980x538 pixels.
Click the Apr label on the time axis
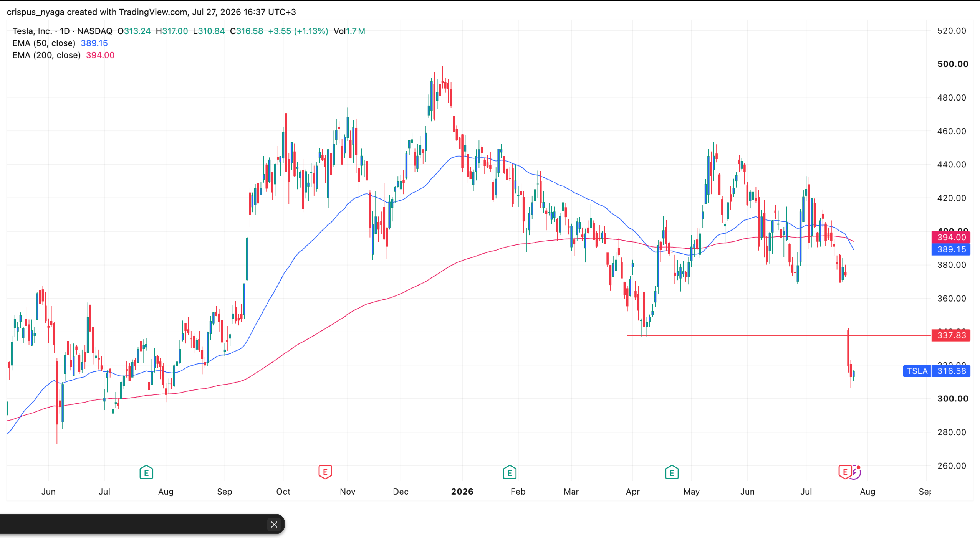[x=633, y=492]
